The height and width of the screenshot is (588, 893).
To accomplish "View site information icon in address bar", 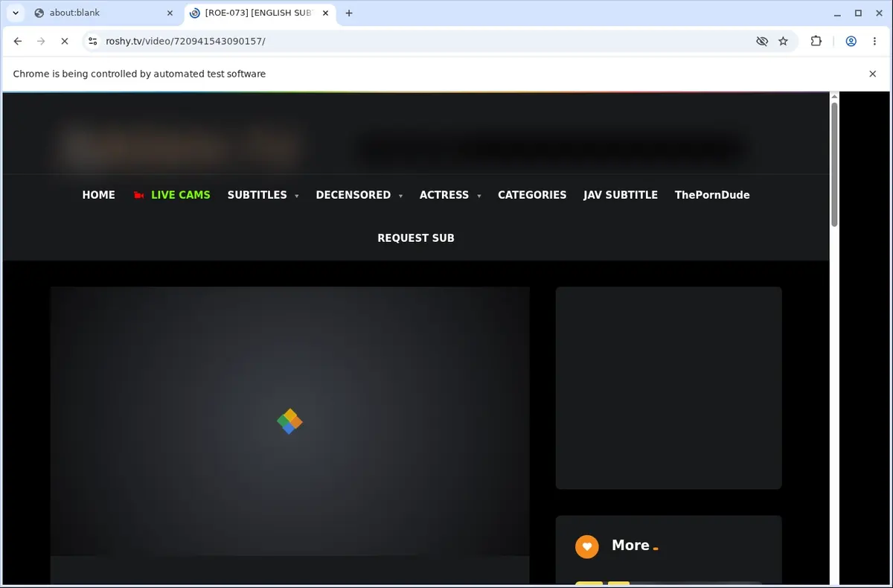I will coord(92,42).
